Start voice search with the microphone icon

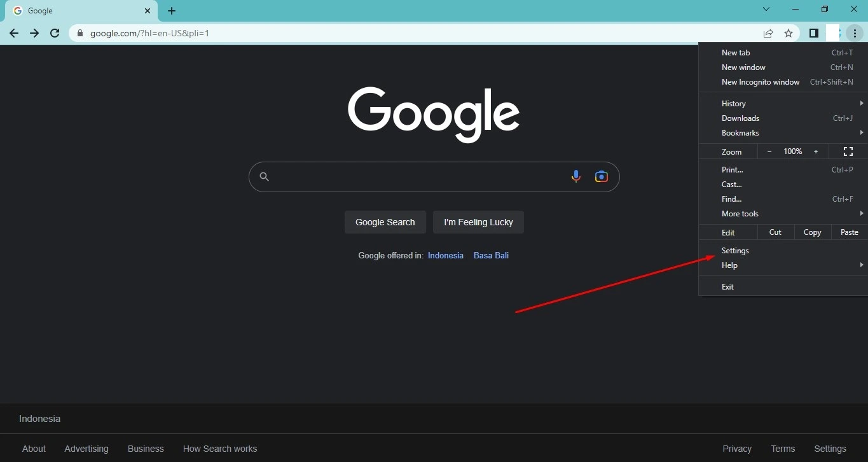point(575,177)
